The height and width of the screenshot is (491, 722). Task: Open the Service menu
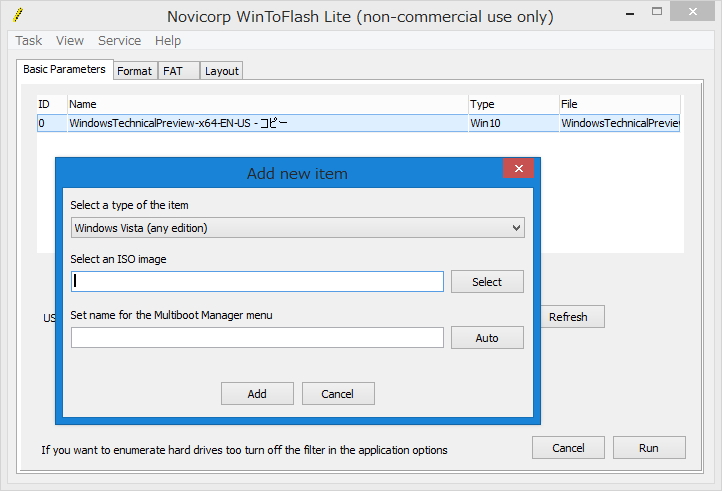tap(119, 41)
